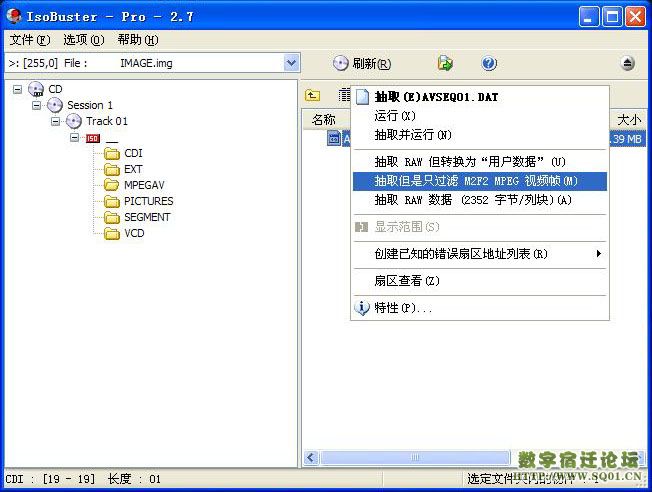
Task: Choose 创建已知的错误扇区地址列表(R) submenu
Action: click(480, 254)
